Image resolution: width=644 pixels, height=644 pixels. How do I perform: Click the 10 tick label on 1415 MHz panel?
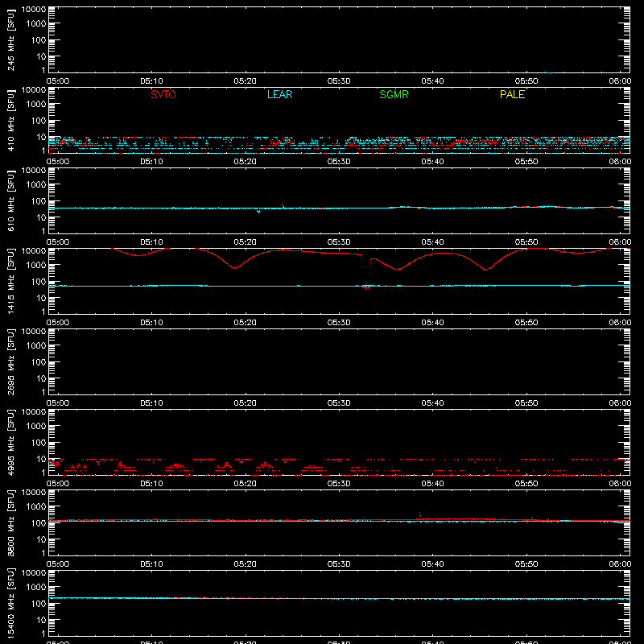point(41,298)
